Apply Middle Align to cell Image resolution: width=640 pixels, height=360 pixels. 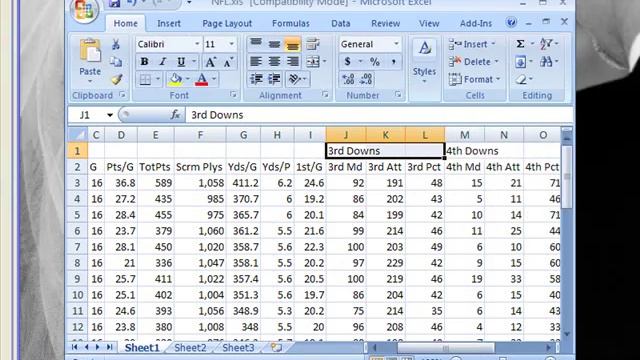[x=274, y=44]
